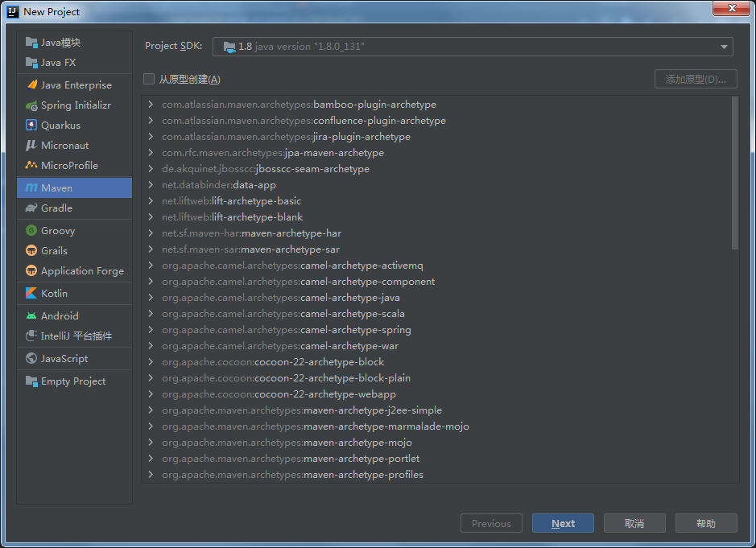This screenshot has width=756, height=548.
Task: Switch to Kotlin project type
Action: [74, 293]
